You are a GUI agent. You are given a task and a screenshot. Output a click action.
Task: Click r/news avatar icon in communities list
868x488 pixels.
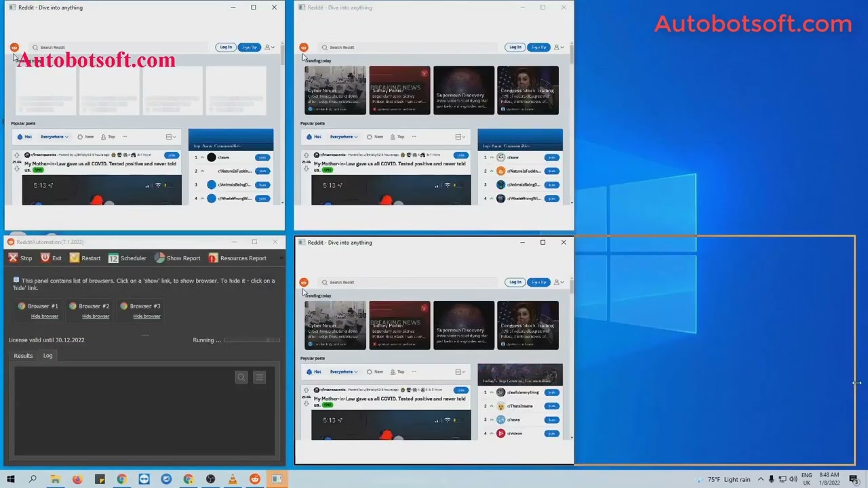(x=501, y=420)
